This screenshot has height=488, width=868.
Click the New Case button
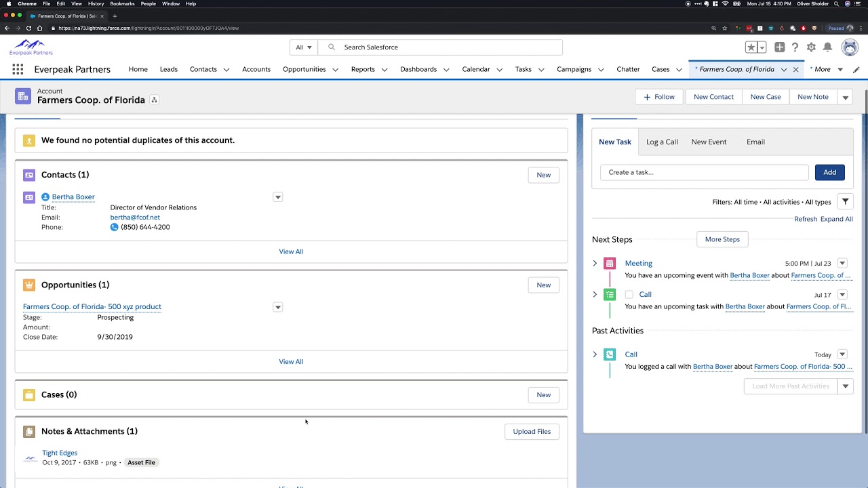766,97
